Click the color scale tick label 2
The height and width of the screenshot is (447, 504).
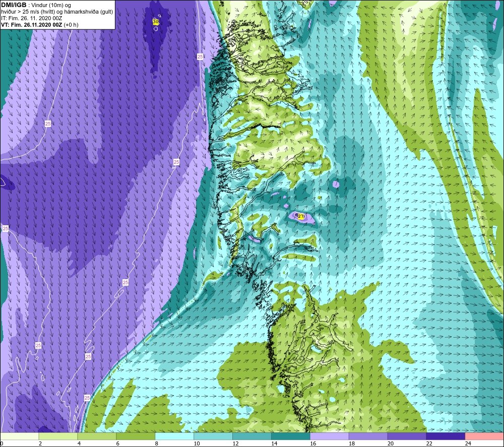click(x=40, y=443)
